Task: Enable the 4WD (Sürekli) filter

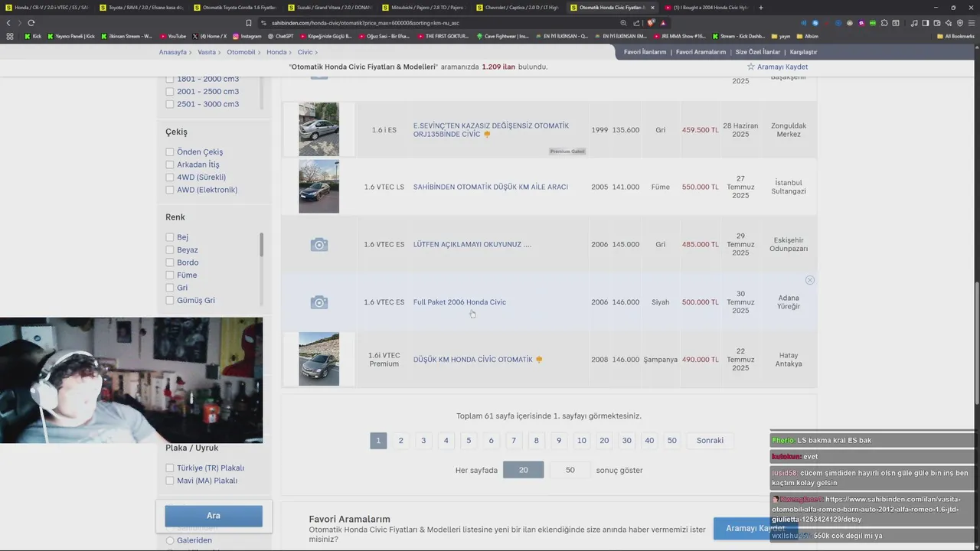Action: 170,178
